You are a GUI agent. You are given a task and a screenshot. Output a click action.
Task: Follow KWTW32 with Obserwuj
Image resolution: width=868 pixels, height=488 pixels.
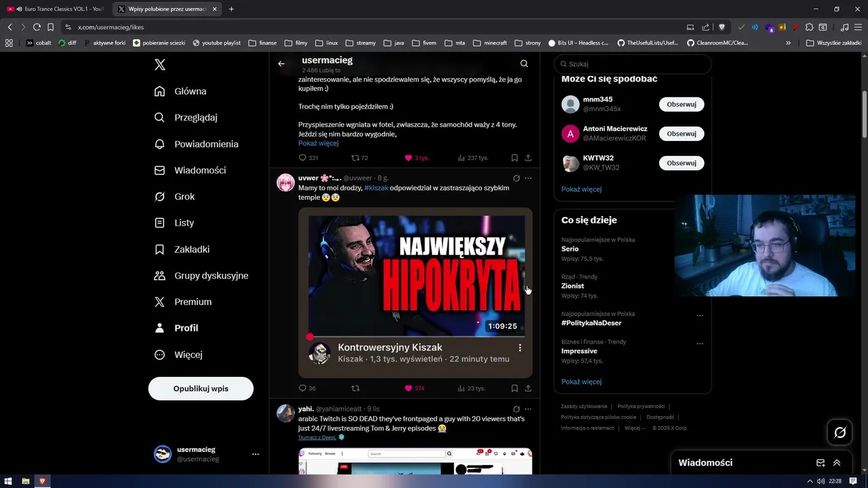pyautogui.click(x=682, y=163)
